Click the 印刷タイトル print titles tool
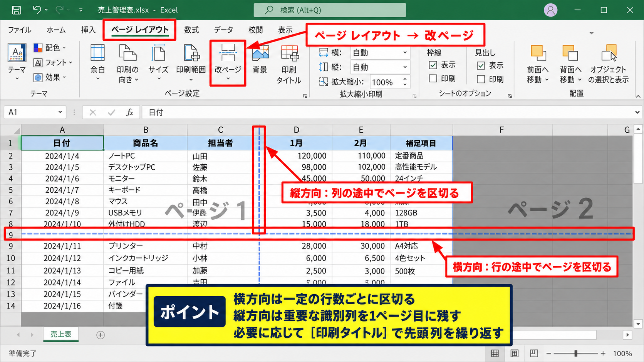 289,64
